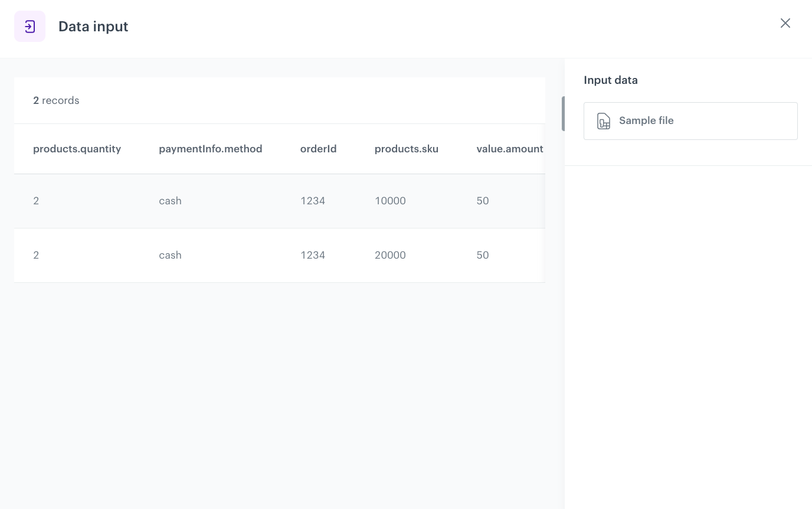Click the Input data panel heading

click(x=611, y=80)
